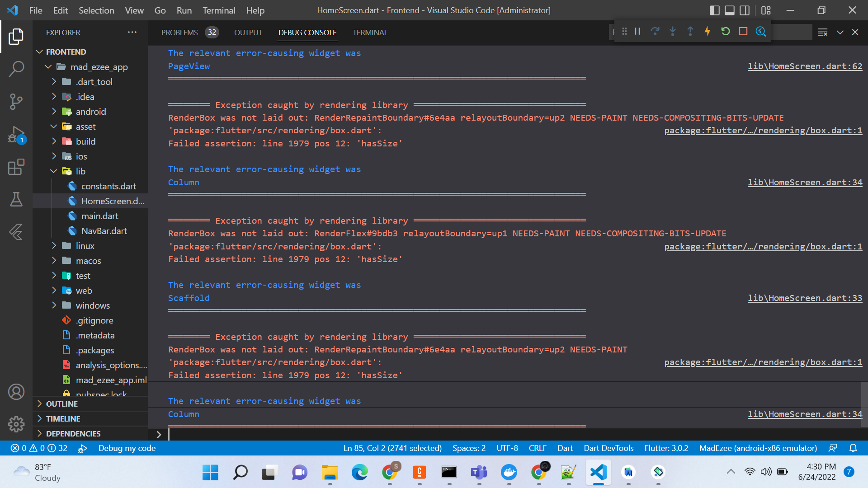Open errors and warnings status indicator
Image resolution: width=868 pixels, height=488 pixels.
click(x=39, y=448)
